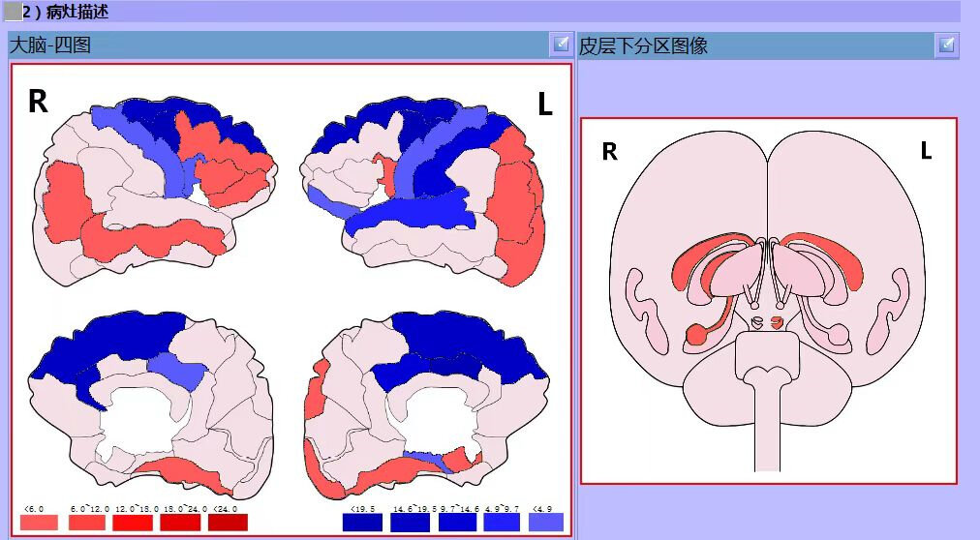Click the dark blue <19.5 legend swatch

(x=361, y=523)
